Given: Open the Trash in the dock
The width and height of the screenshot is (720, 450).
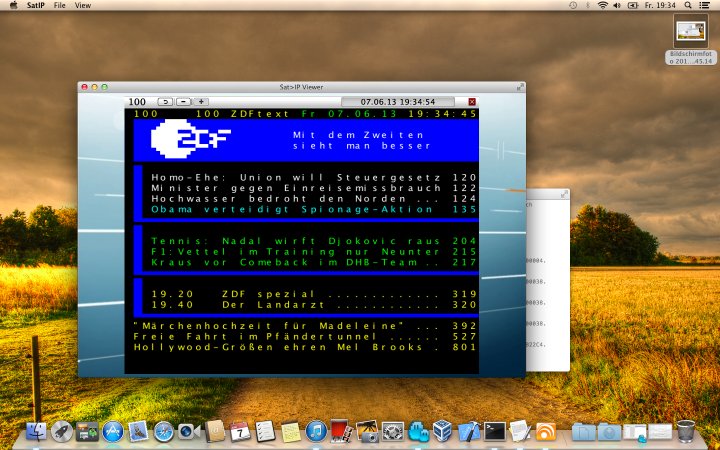Looking at the screenshot, I should [686, 431].
